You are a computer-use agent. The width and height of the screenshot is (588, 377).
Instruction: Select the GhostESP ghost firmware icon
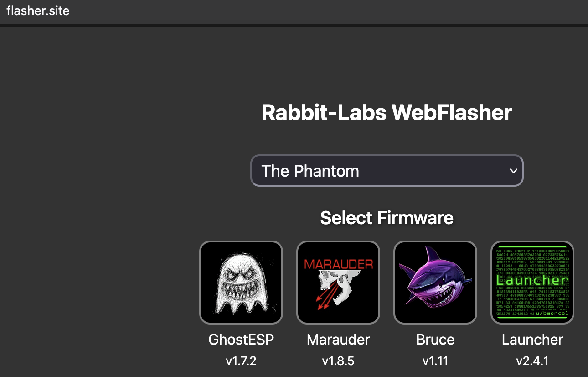click(x=241, y=282)
